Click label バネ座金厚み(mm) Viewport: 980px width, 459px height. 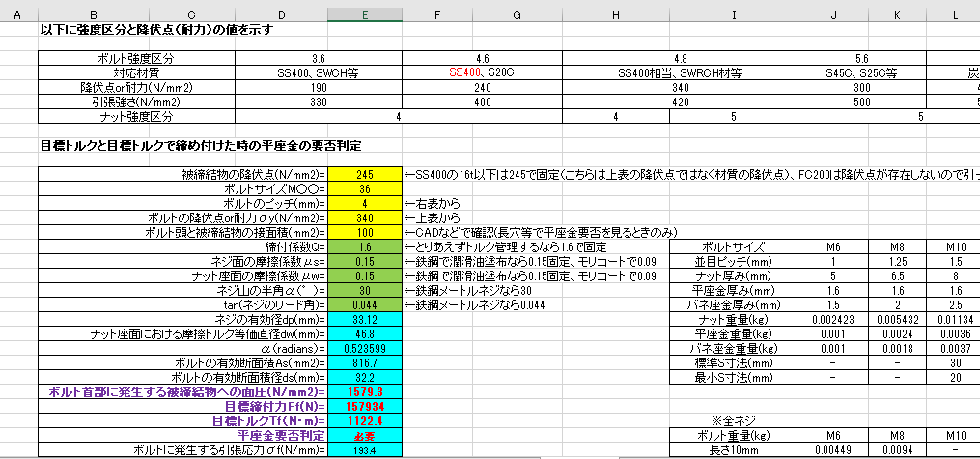click(733, 305)
